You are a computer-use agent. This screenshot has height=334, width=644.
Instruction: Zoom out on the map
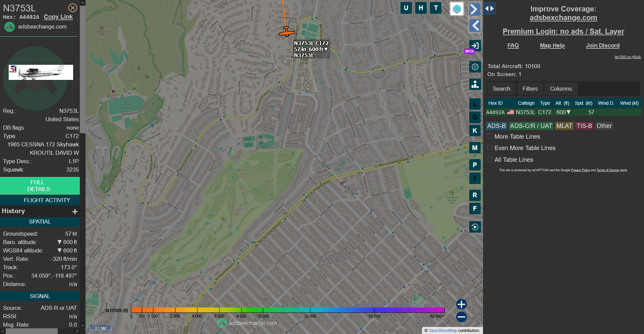tap(461, 317)
